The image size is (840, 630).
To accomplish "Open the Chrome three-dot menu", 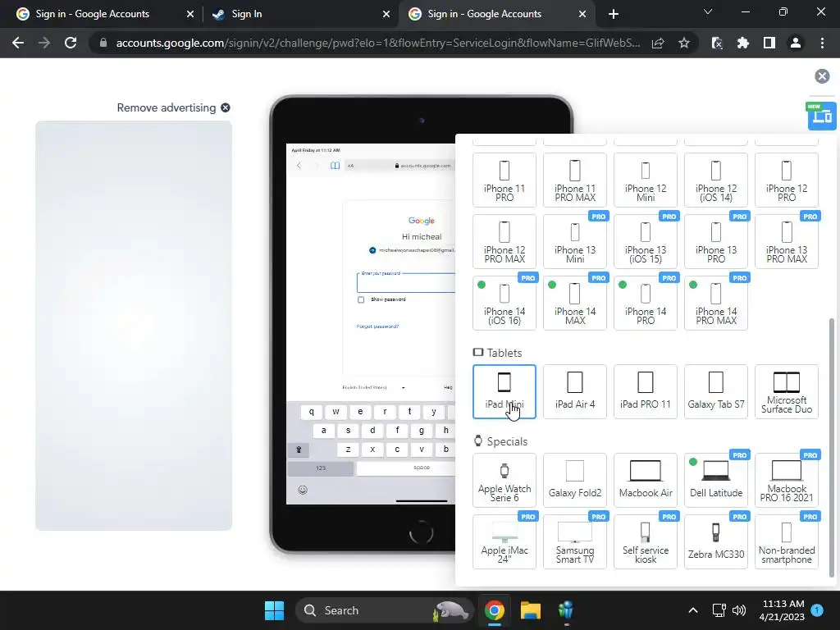I will (822, 43).
